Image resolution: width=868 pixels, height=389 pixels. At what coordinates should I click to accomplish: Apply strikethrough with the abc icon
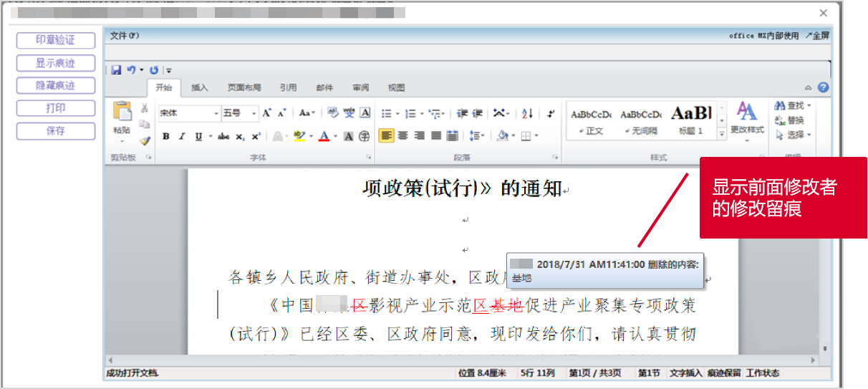point(223,136)
